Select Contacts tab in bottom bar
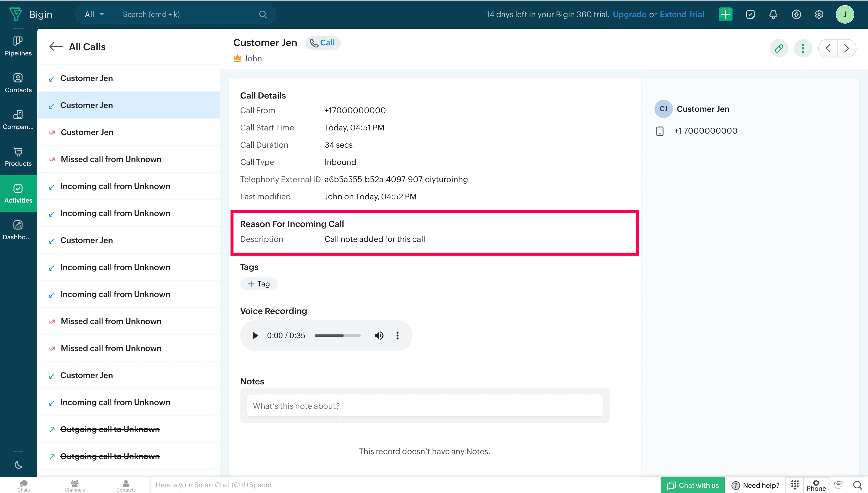This screenshot has height=493, width=868. pyautogui.click(x=126, y=485)
